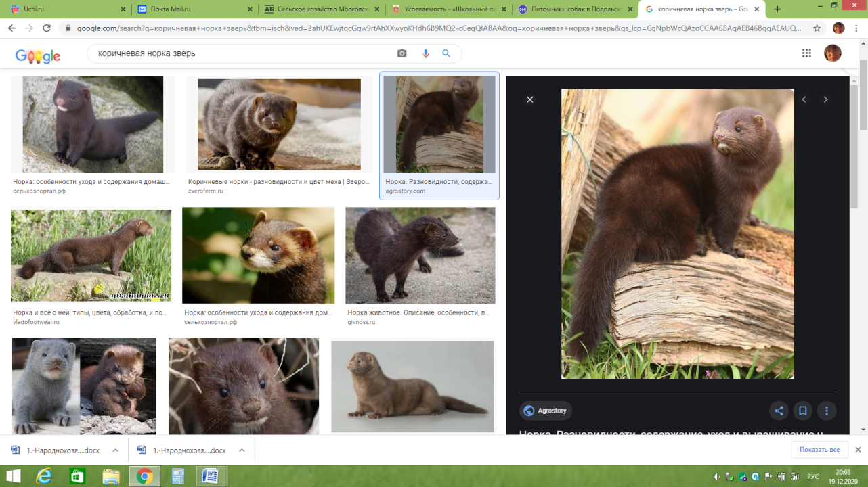This screenshot has width=868, height=487.
Task: Click Показать все downloads button
Action: tap(819, 450)
